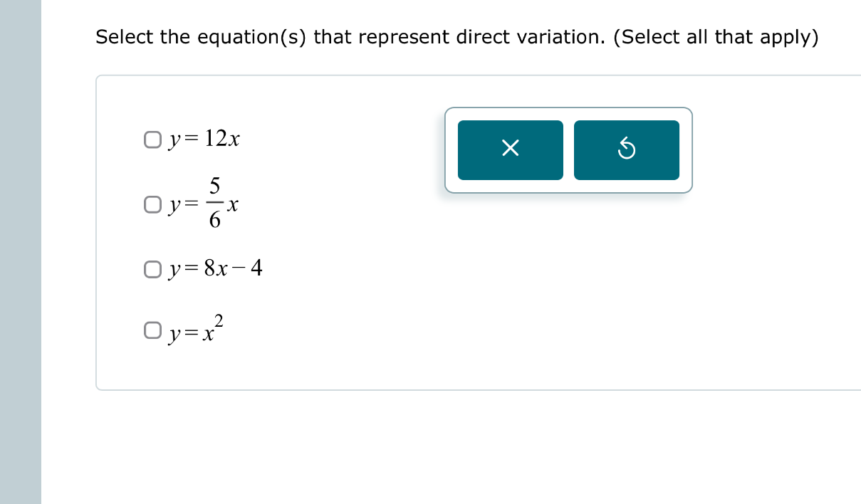Click the equation label y = 12x

click(204, 139)
